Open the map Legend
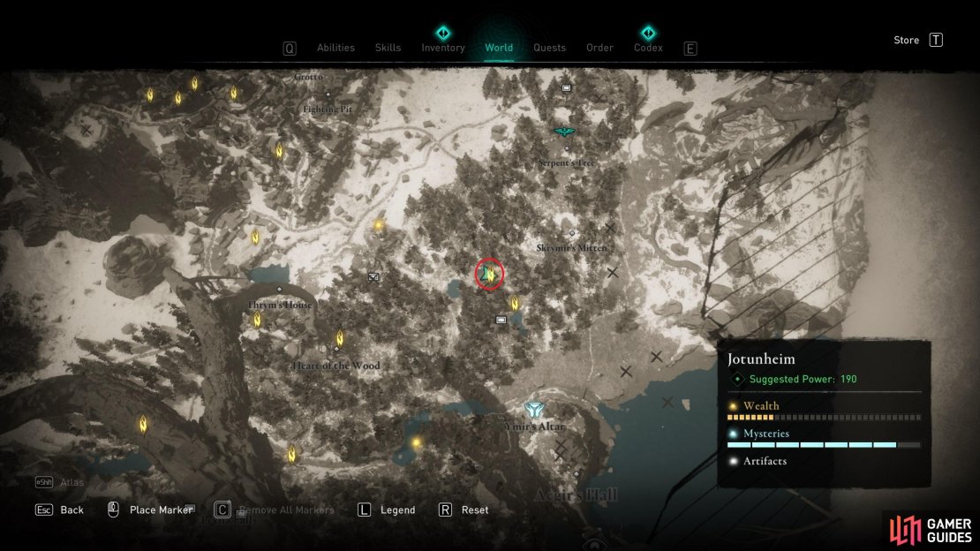Image resolution: width=980 pixels, height=551 pixels. [x=397, y=509]
